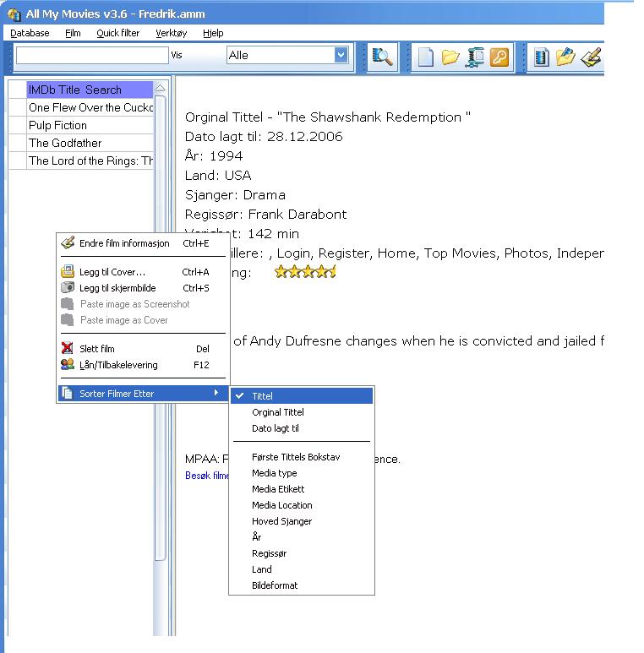This screenshot has width=644, height=653.
Task: Click the movie list scroll up arrow
Action: pyautogui.click(x=161, y=88)
